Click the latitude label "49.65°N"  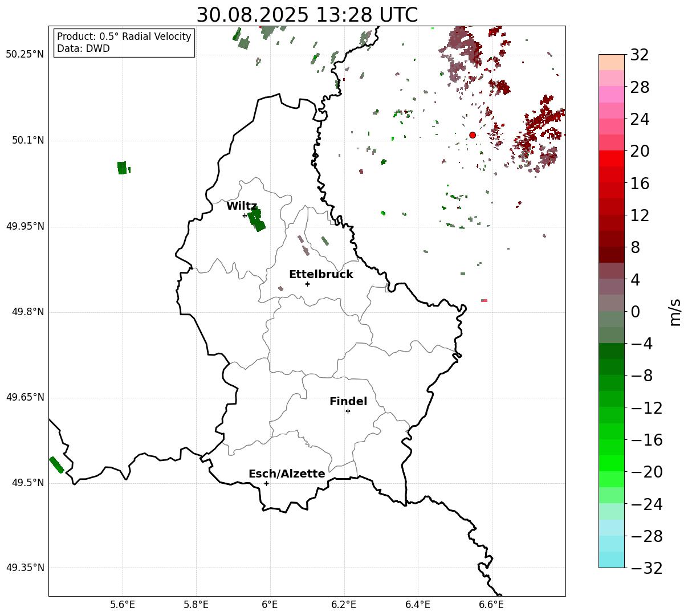click(25, 397)
